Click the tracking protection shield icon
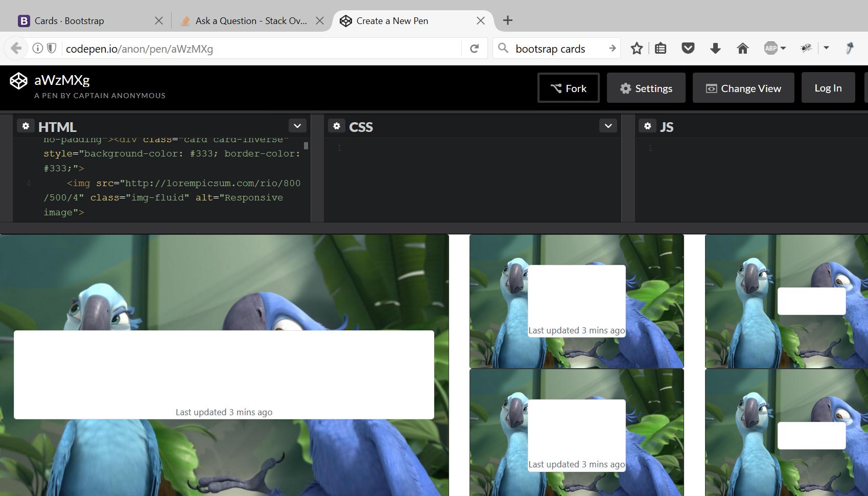The width and height of the screenshot is (868, 496). click(52, 49)
